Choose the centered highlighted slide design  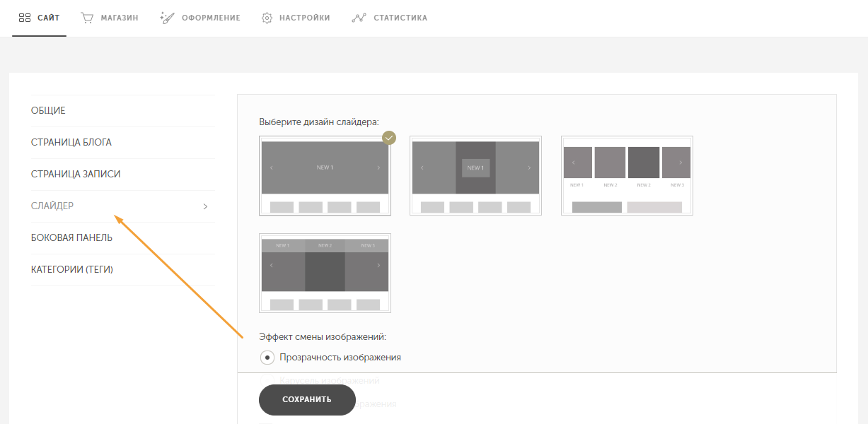(475, 176)
